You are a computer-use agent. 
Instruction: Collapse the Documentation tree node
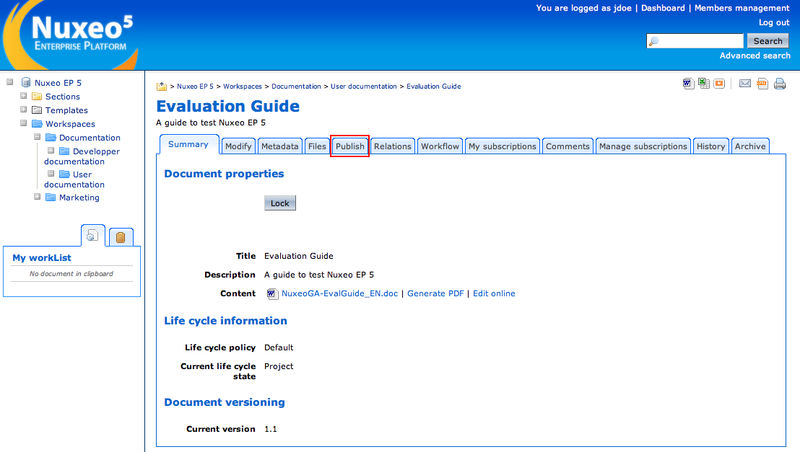pos(37,137)
